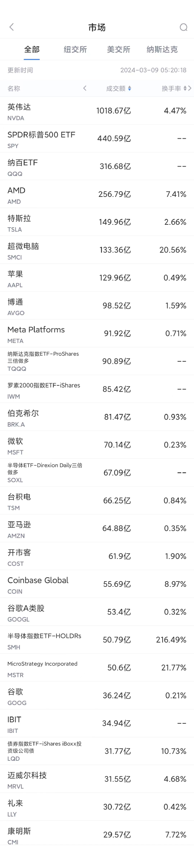The height and width of the screenshot is (868, 194).
Task: Tap the back arrow icon
Action: coord(12,27)
